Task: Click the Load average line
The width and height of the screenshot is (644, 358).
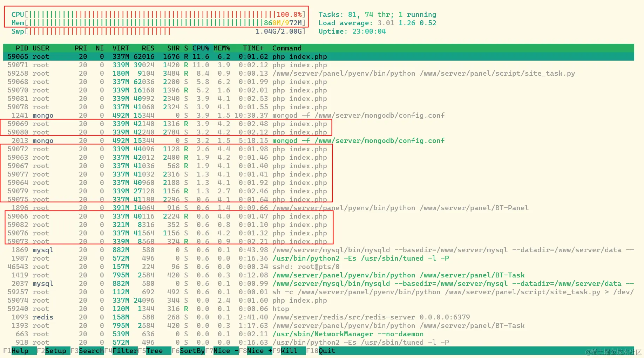Action: [x=377, y=23]
